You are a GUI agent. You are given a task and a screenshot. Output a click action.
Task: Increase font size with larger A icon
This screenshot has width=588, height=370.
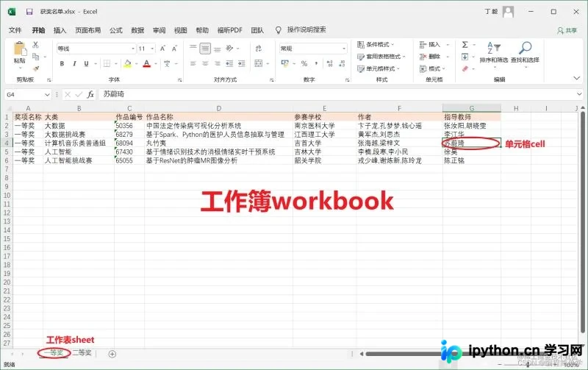point(162,49)
